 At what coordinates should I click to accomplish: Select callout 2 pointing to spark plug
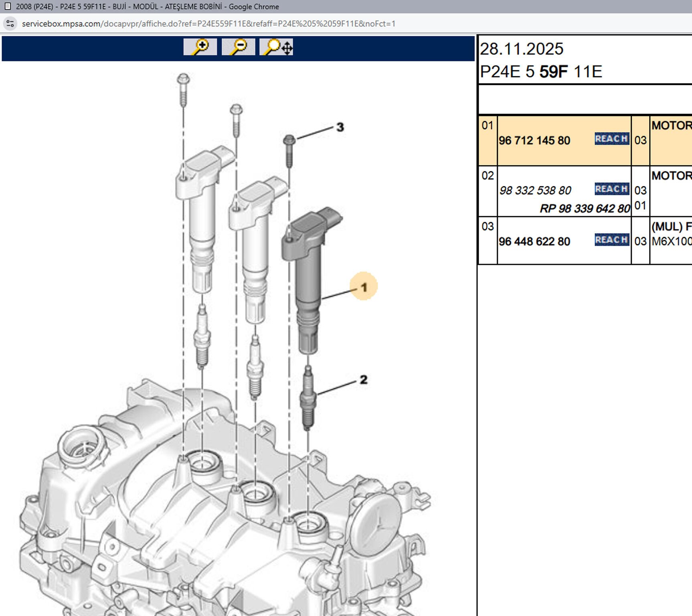pyautogui.click(x=363, y=379)
